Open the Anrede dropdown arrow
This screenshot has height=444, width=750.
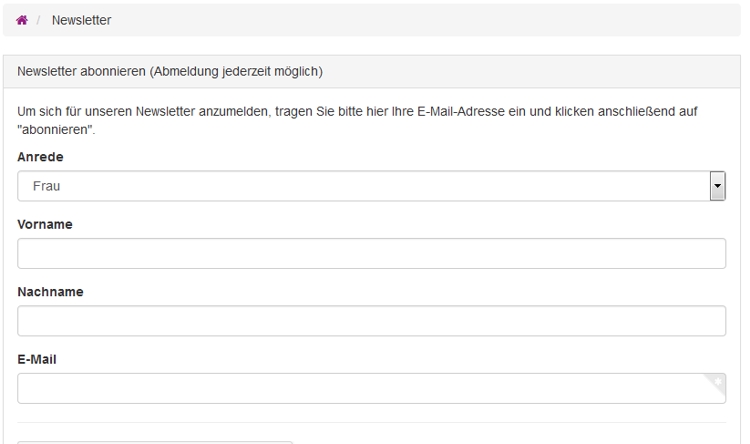tap(716, 186)
